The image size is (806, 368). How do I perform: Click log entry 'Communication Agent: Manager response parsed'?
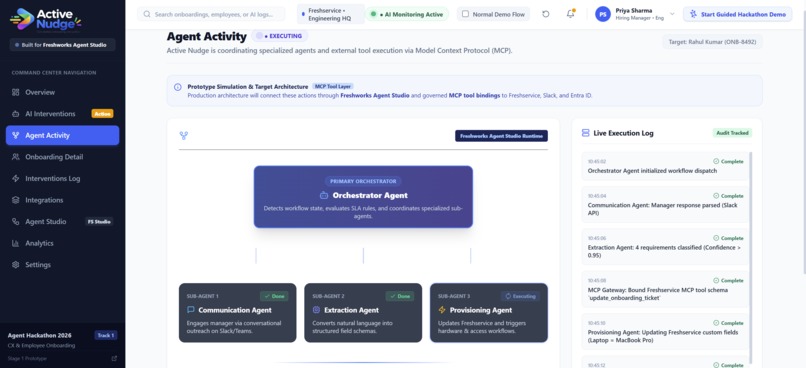pyautogui.click(x=665, y=205)
